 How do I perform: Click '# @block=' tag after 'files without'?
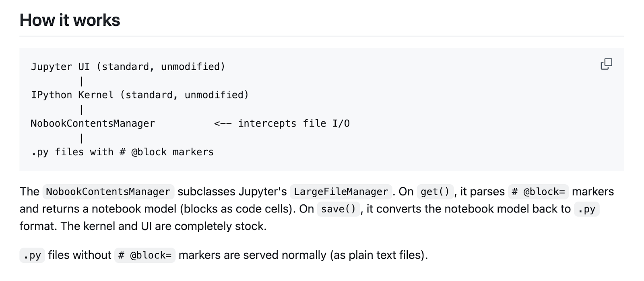(145, 255)
